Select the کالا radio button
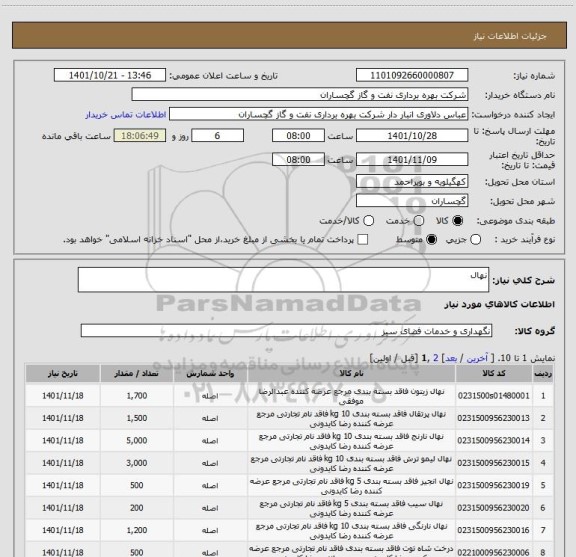 tap(458, 221)
